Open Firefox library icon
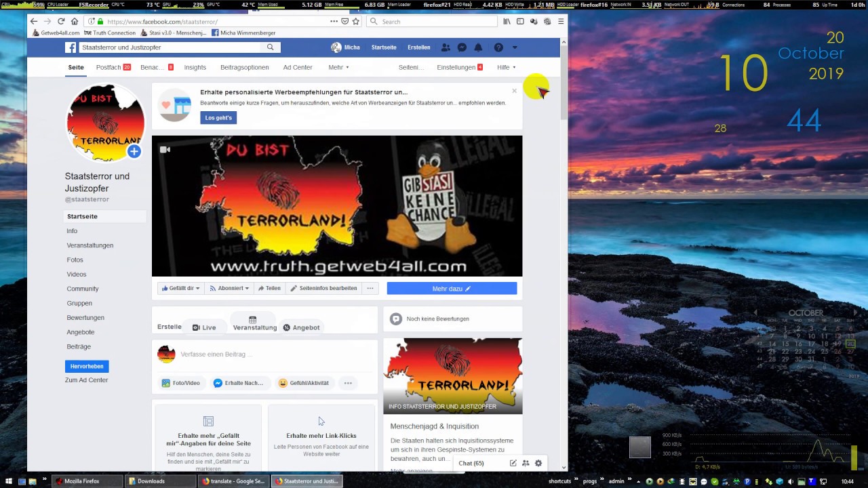This screenshot has width=868, height=488. (x=507, y=22)
